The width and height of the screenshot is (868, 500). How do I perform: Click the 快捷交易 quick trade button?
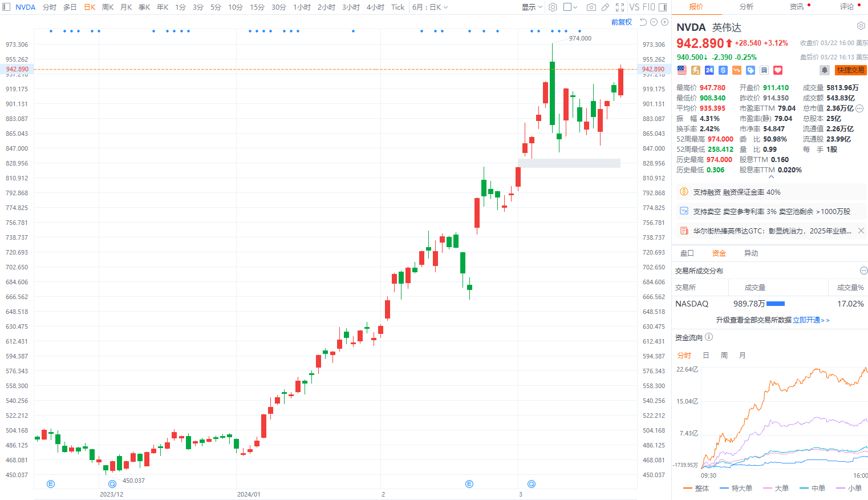point(850,70)
